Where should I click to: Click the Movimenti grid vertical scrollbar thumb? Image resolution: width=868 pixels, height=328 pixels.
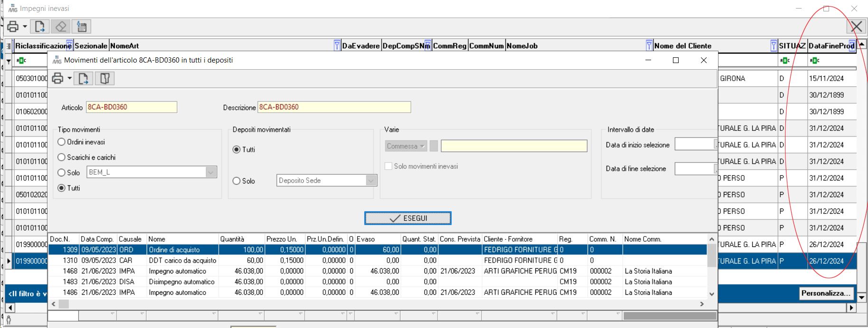711,255
